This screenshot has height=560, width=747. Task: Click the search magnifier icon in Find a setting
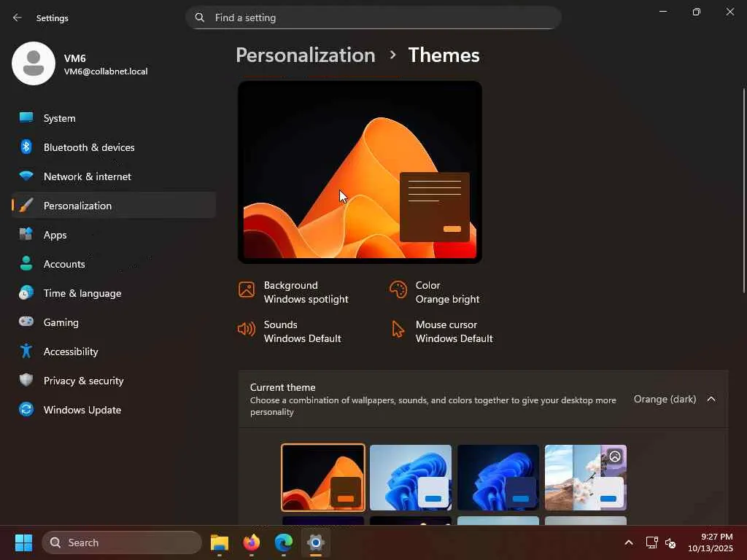tap(200, 17)
